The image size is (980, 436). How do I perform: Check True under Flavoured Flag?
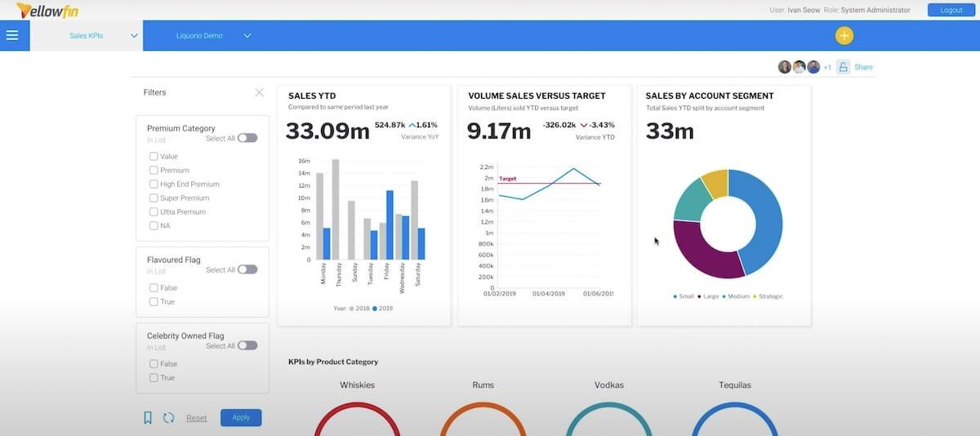click(x=154, y=301)
